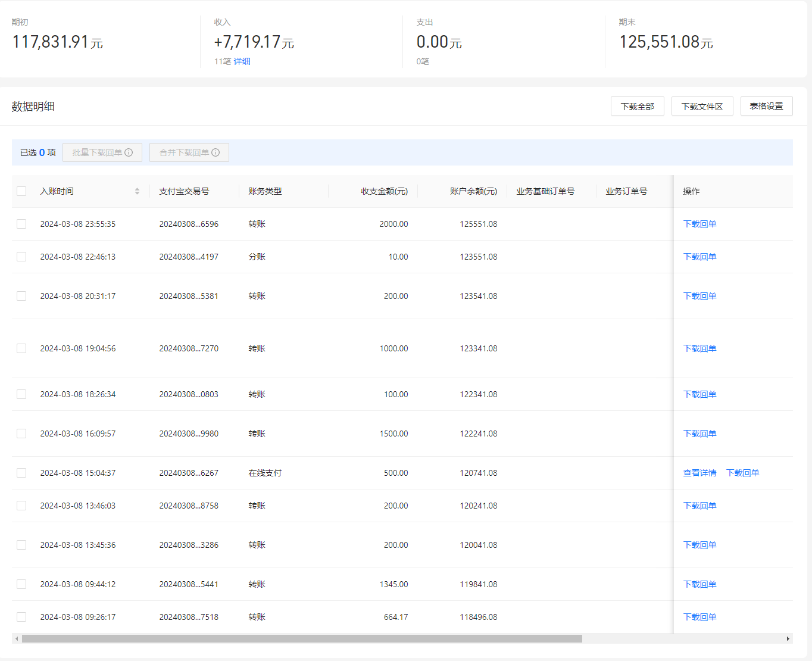812x661 pixels.
Task: Click 下载回单 for the 09:44:12 row
Action: click(x=699, y=584)
